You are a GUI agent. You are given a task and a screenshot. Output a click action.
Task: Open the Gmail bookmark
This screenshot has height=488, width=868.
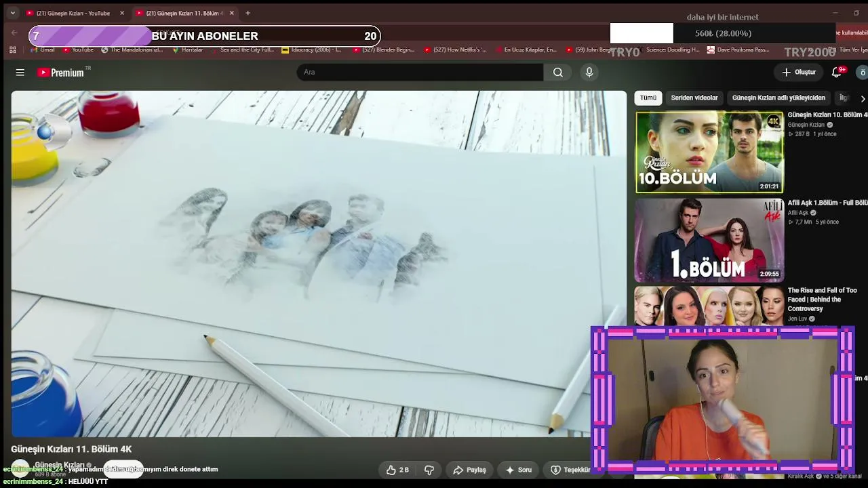pyautogui.click(x=43, y=49)
